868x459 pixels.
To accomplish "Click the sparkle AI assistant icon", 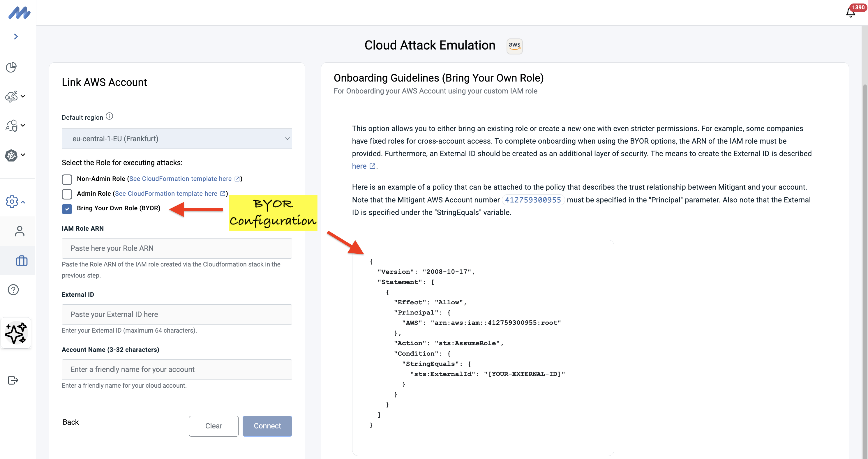I will coord(16,333).
